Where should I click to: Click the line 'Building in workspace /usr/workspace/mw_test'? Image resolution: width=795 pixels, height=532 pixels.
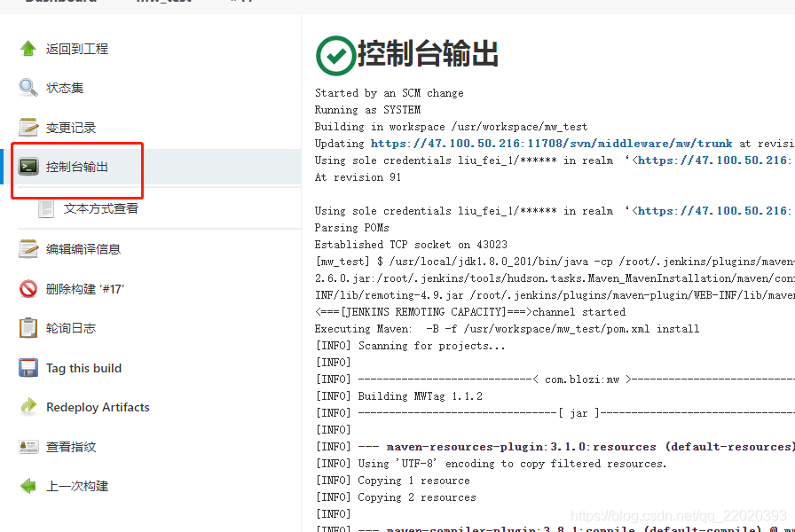[451, 127]
